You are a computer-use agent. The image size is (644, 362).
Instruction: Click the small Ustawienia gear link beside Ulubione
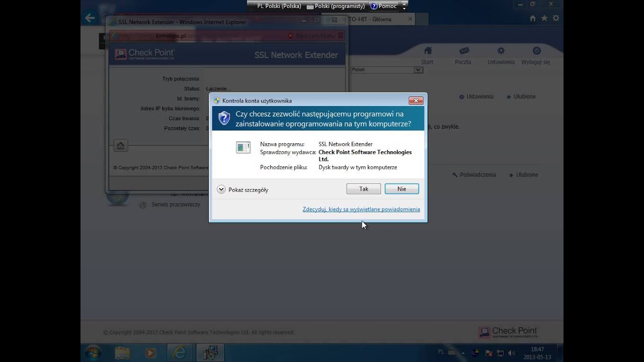(x=476, y=97)
